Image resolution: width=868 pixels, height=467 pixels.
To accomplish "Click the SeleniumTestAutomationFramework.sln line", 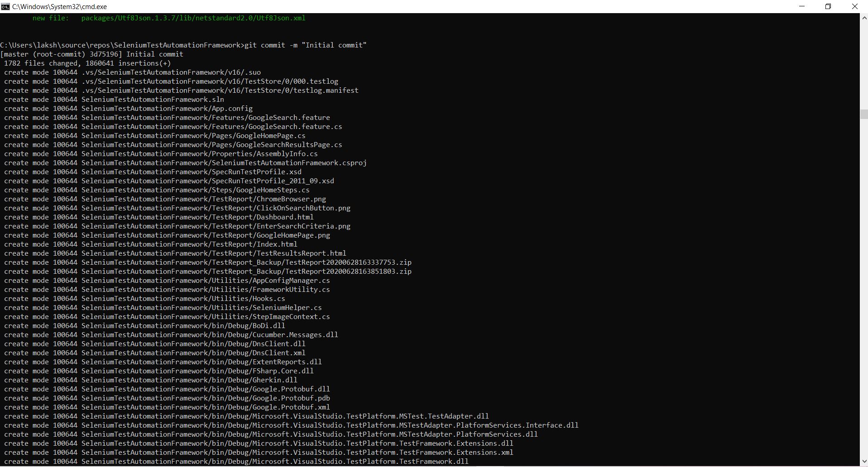I will [114, 100].
